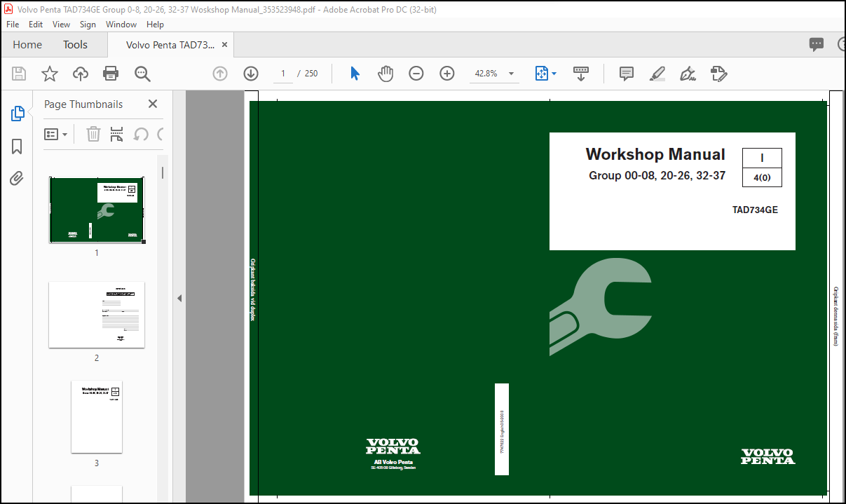Click the page number input field
The width and height of the screenshot is (846, 504).
(283, 74)
